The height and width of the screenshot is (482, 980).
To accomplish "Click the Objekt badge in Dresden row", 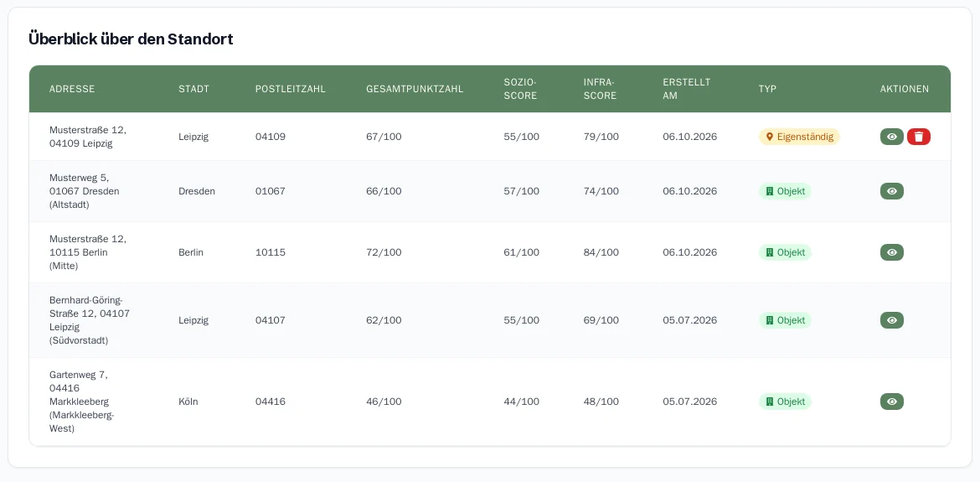I will click(785, 191).
